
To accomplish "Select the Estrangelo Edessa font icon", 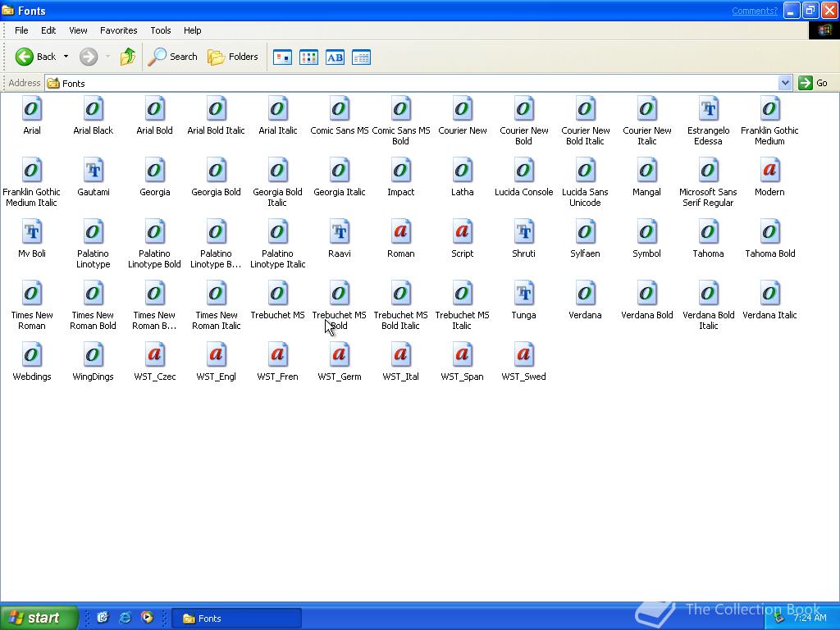I will 708,109.
